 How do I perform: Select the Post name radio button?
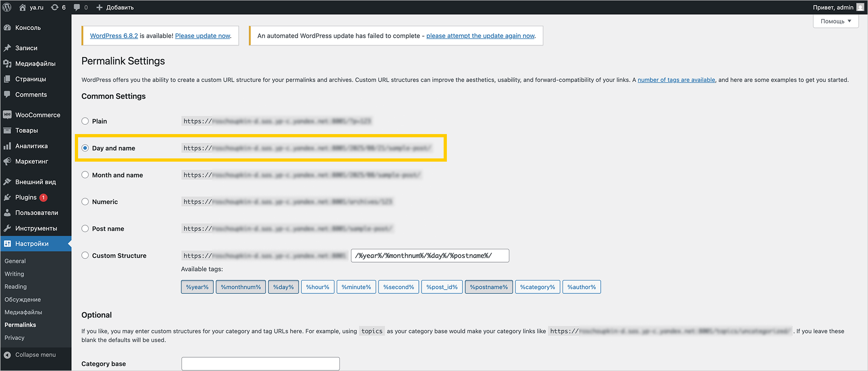85,229
